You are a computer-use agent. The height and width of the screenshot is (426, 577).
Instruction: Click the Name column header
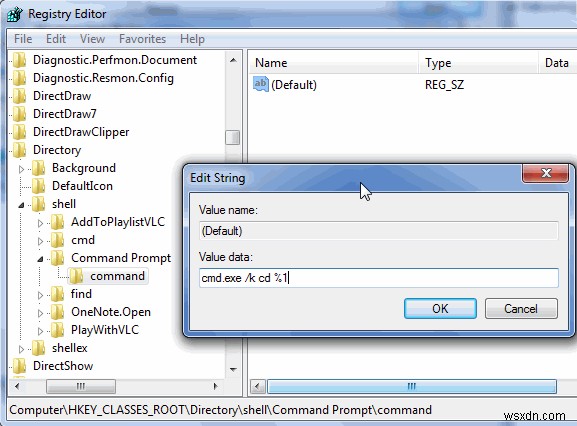pos(334,63)
